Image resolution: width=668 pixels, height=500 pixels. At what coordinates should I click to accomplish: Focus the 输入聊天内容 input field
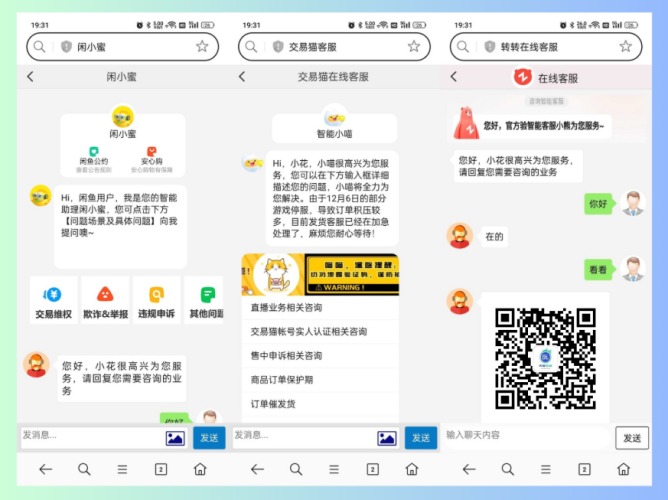click(x=527, y=437)
